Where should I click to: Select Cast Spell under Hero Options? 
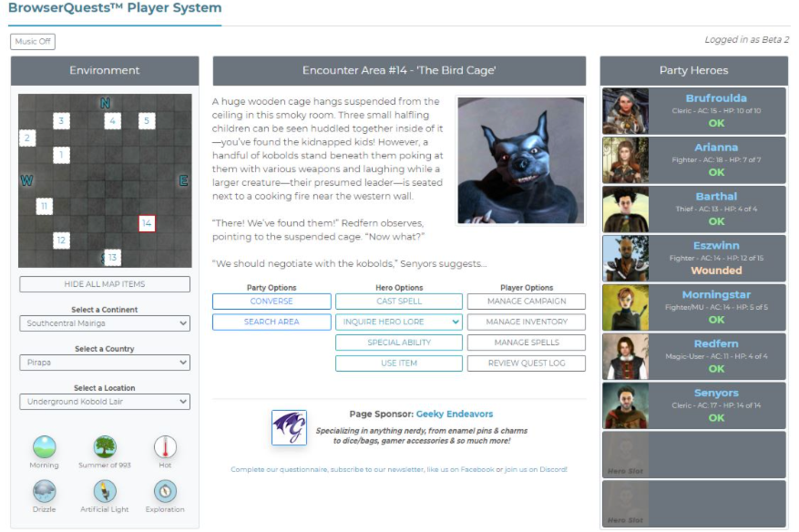click(x=399, y=300)
